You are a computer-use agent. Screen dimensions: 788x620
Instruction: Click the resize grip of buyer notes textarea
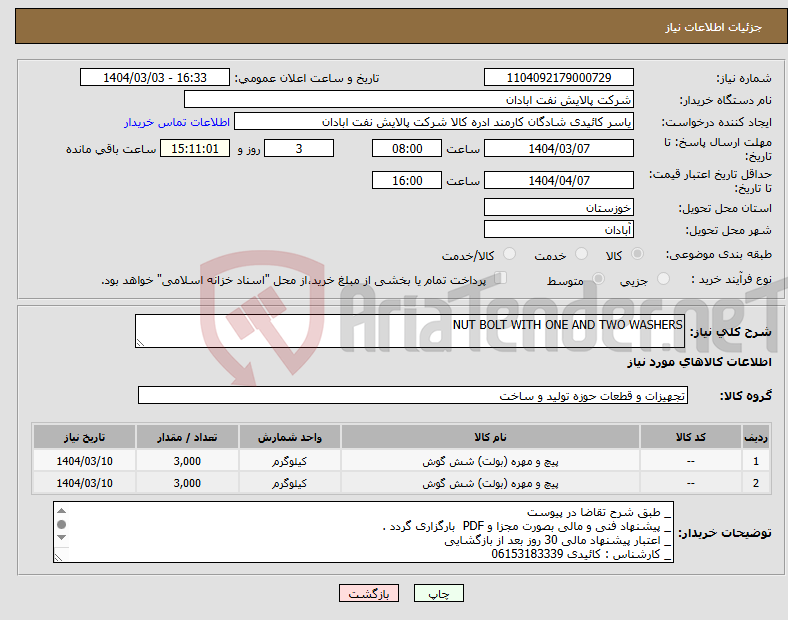(58, 557)
